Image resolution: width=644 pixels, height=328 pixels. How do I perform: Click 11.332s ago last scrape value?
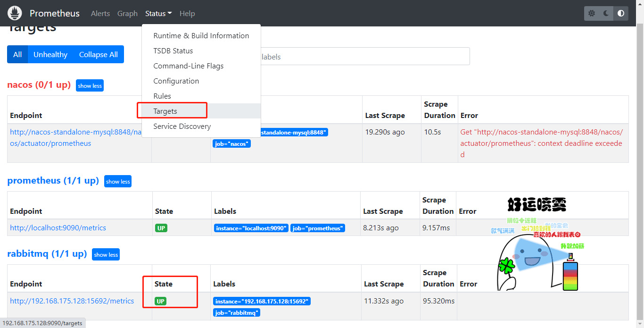(384, 301)
